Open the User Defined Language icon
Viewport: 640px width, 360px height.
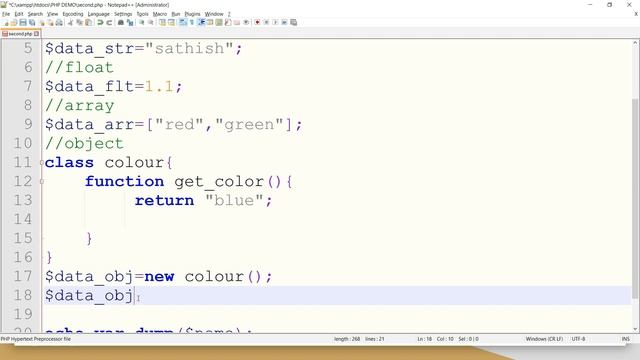point(210,22)
